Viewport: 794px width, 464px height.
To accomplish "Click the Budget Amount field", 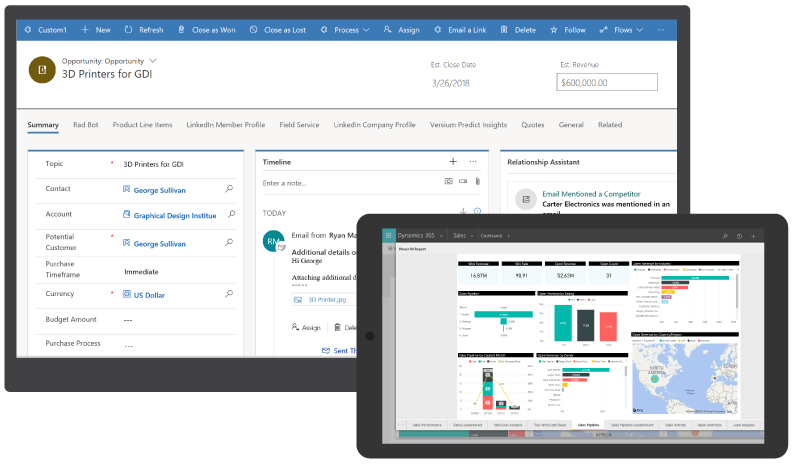I will pos(136,320).
